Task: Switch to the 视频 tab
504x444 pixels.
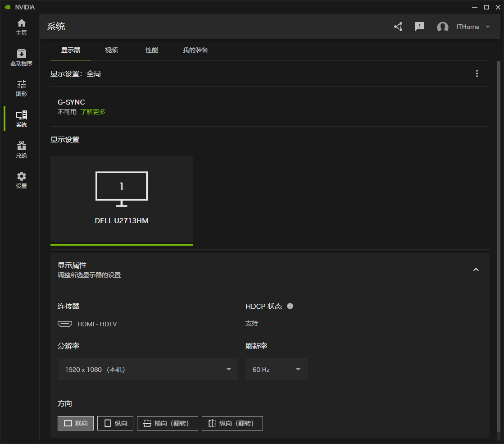Action: [x=111, y=50]
